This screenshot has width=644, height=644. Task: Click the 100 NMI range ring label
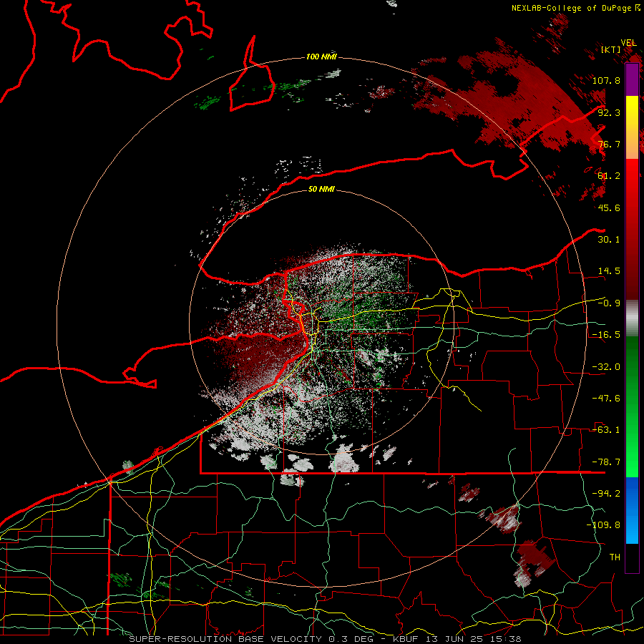[x=321, y=57]
